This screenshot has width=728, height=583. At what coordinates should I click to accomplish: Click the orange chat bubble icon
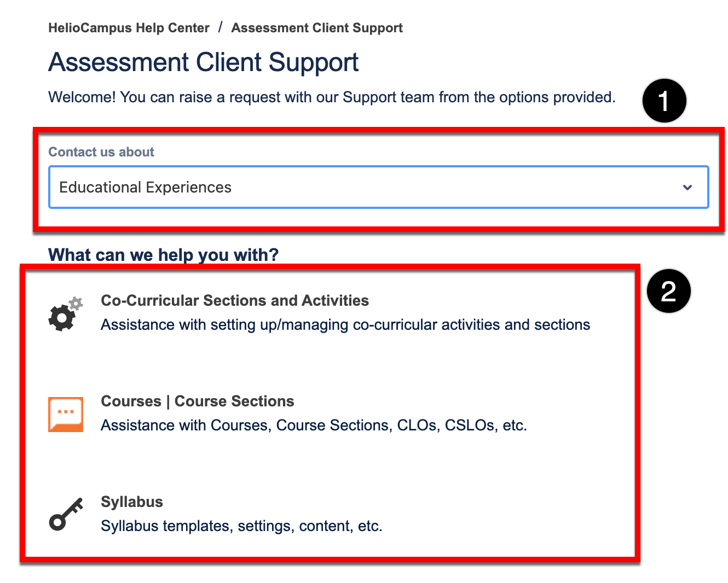click(66, 415)
